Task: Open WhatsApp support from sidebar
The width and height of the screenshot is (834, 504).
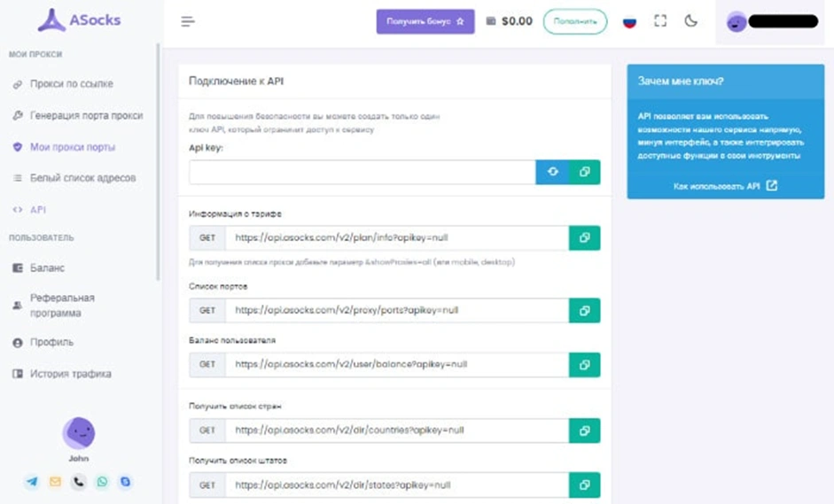Action: coord(102,482)
